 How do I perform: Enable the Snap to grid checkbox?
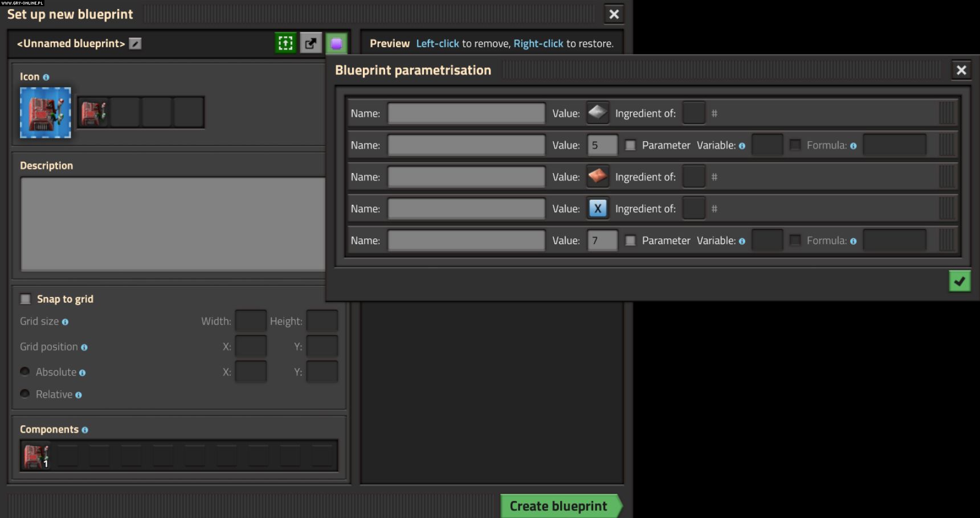[26, 299]
